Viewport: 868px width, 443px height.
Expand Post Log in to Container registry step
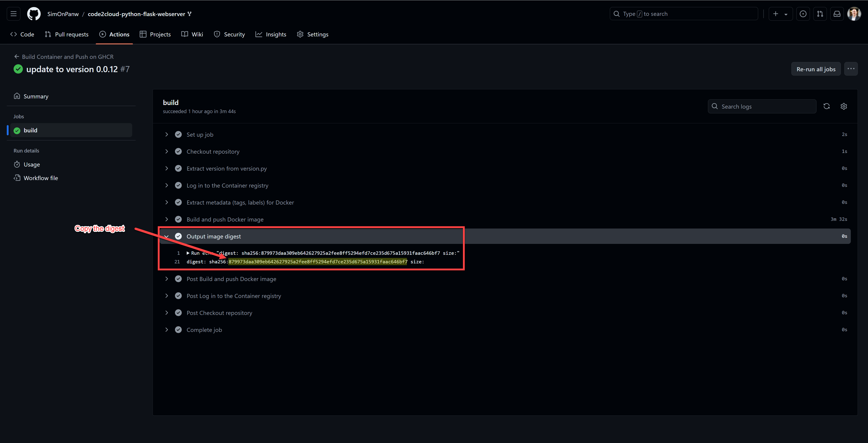166,295
